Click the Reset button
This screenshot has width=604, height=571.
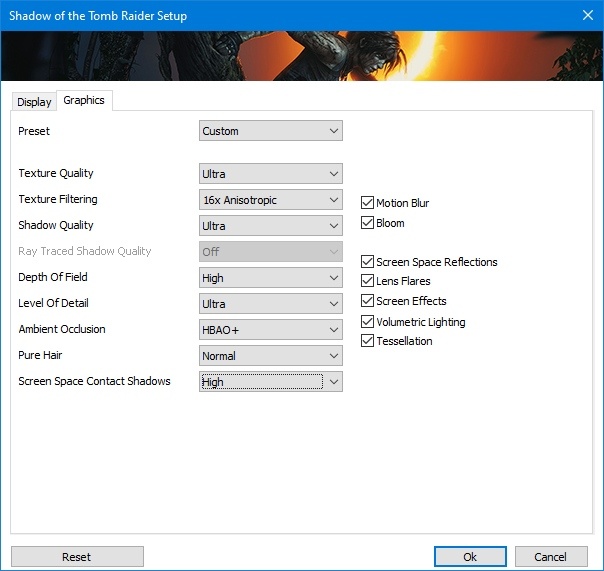coord(76,557)
